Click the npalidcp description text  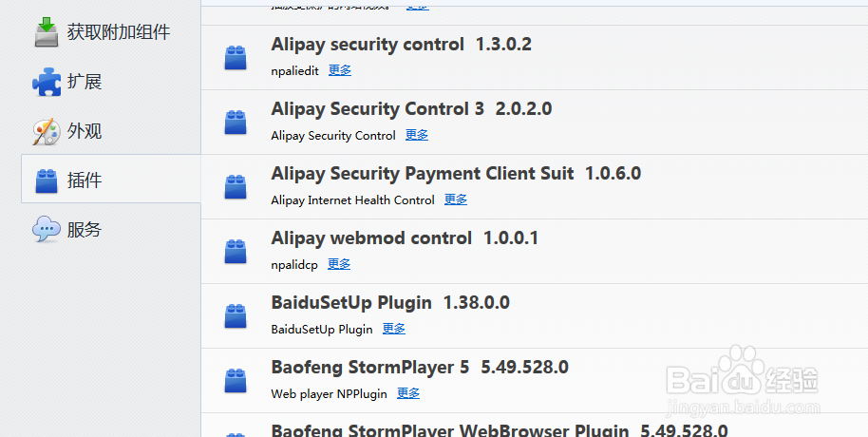click(294, 265)
